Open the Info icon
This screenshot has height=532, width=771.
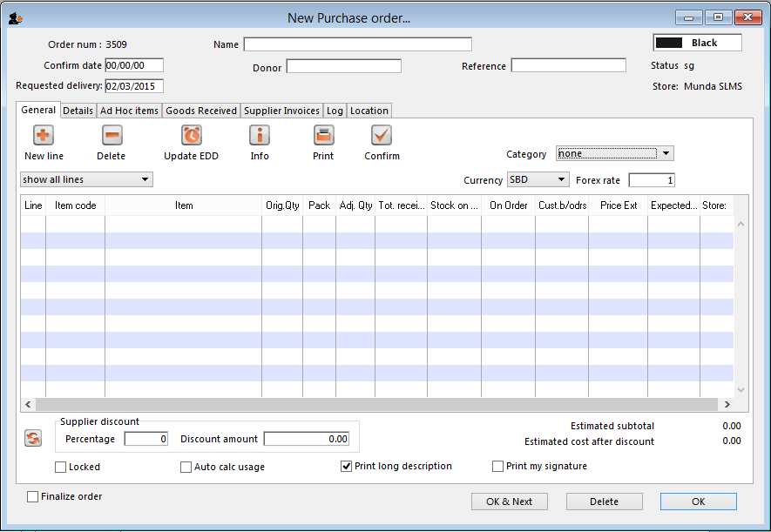point(260,136)
